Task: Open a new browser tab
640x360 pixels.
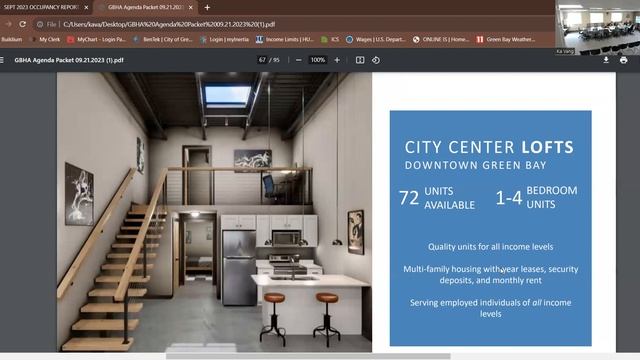Action: [x=207, y=7]
